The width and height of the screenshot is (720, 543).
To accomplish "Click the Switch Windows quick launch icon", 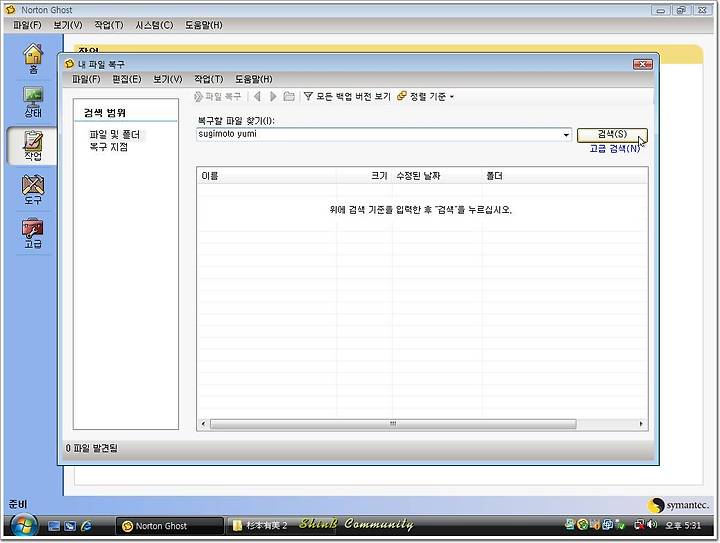I will [x=70, y=526].
